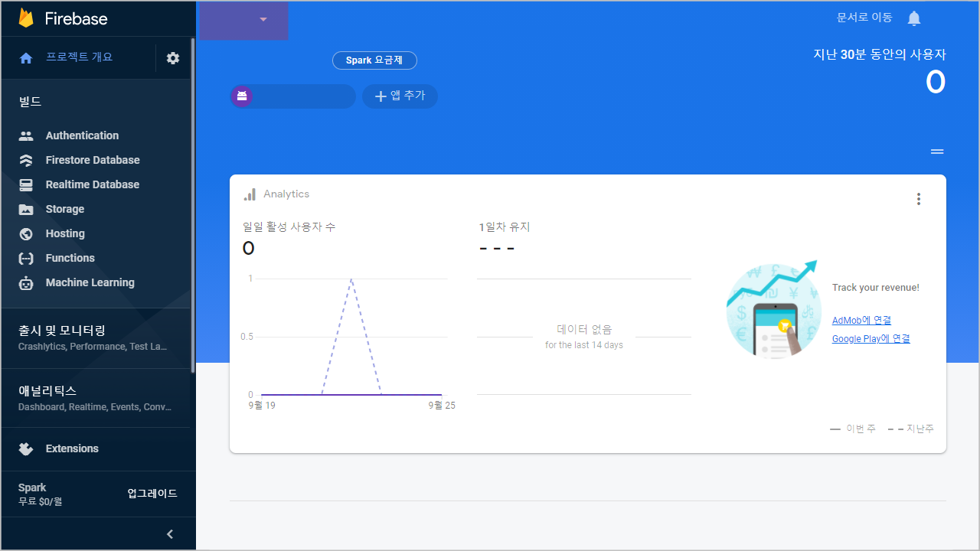980x551 pixels.
Task: Click the Analytics bar chart icon
Action: [x=250, y=194]
